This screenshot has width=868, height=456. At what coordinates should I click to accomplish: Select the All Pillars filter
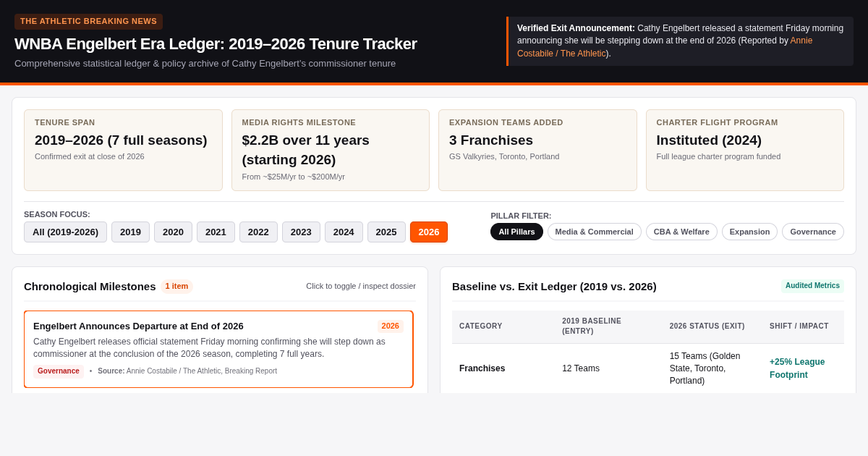(x=516, y=232)
